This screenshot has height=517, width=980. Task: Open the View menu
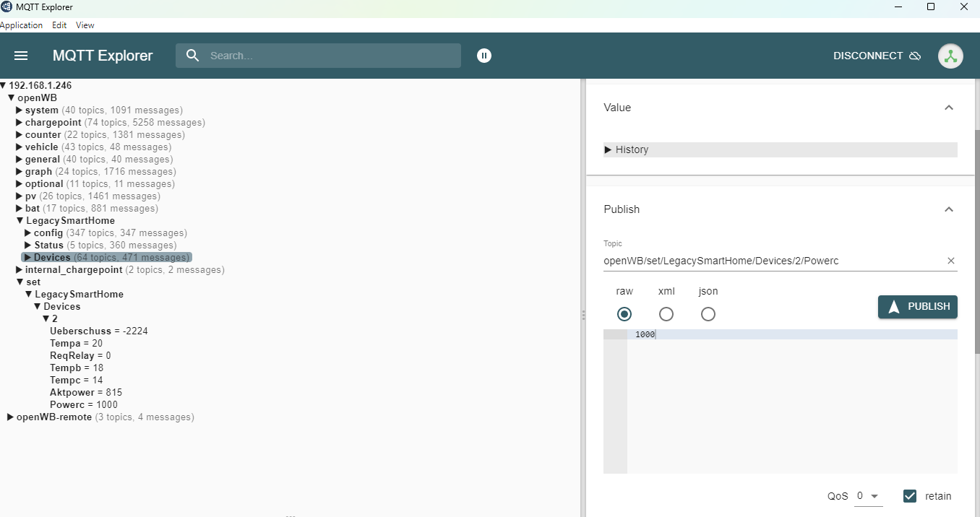[85, 25]
